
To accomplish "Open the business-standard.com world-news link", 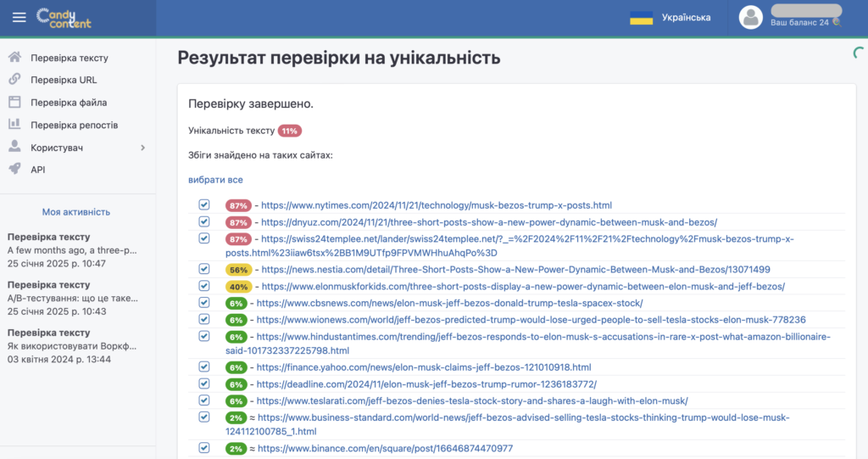I will tap(507, 424).
